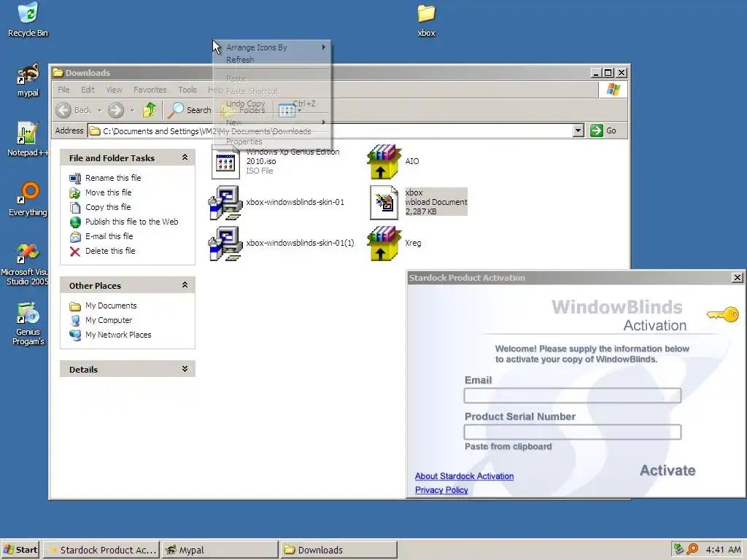The image size is (747, 560).
Task: Open Arrange Icons By submenu
Action: point(271,47)
